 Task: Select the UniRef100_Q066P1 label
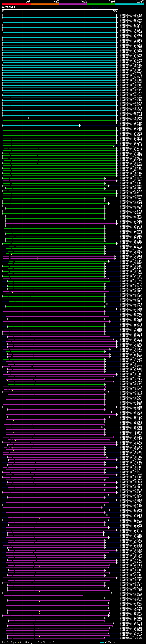131,186
